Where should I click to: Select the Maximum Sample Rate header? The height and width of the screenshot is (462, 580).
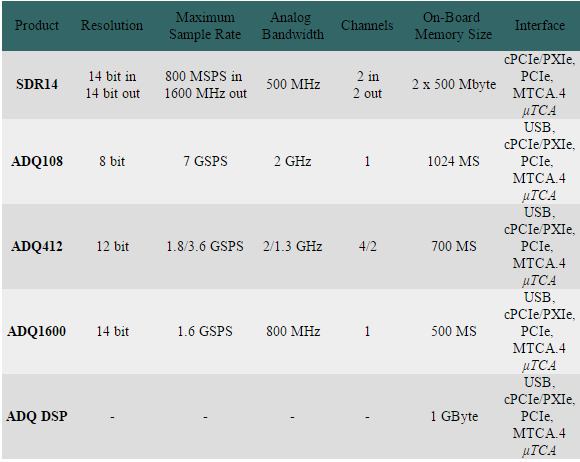(x=205, y=26)
